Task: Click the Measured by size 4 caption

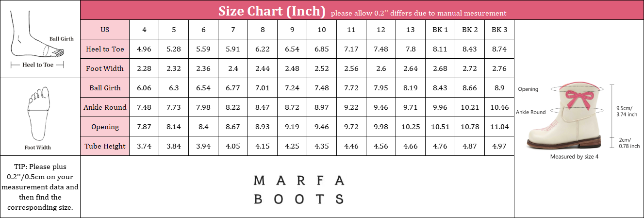Action: click(574, 157)
